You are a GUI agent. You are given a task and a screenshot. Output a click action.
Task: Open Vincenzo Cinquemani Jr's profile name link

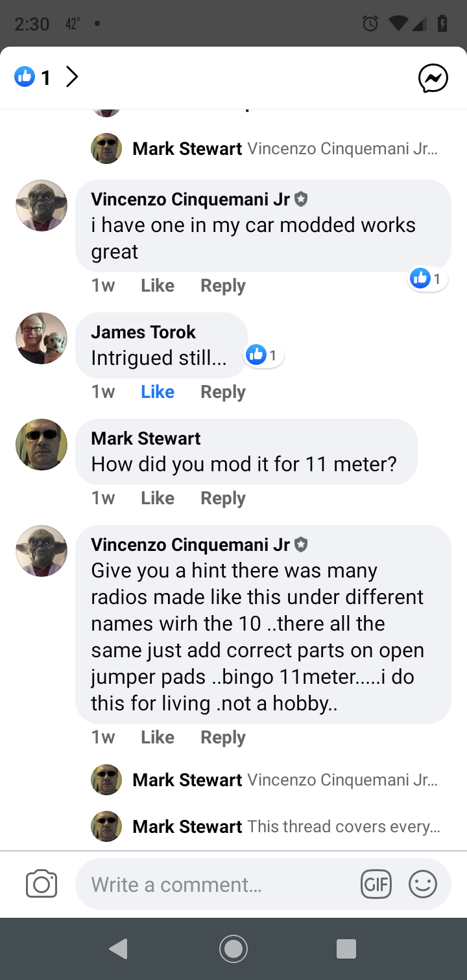click(x=190, y=199)
